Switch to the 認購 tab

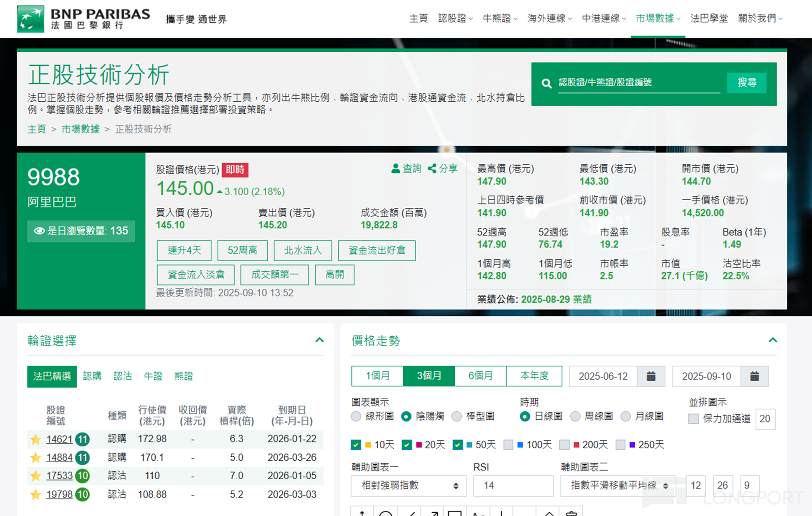pos(92,376)
